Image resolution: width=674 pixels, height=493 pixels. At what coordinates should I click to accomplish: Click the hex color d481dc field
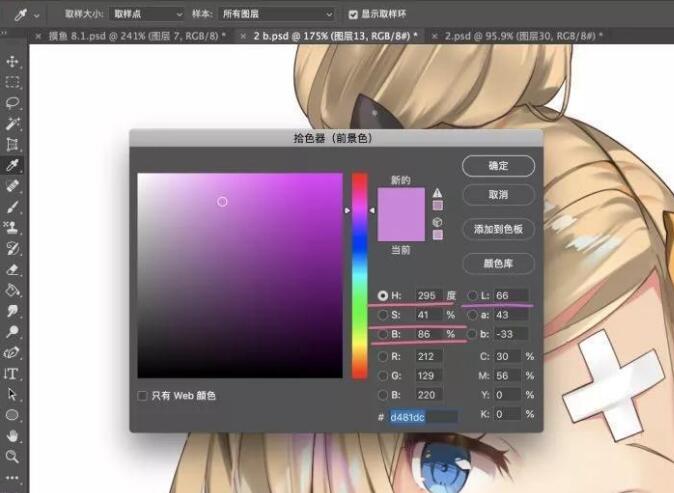[x=423, y=417]
